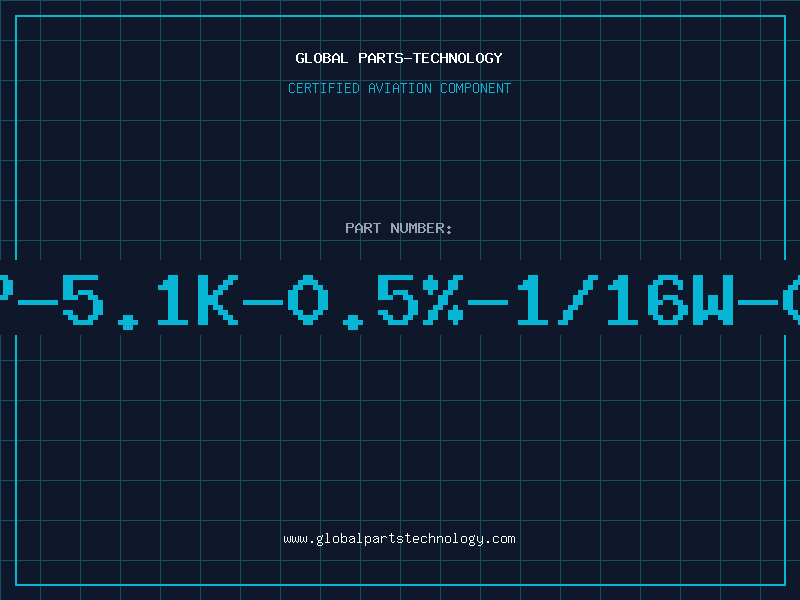Click the PART NUMBER: label
The image size is (800, 600).
click(x=399, y=228)
